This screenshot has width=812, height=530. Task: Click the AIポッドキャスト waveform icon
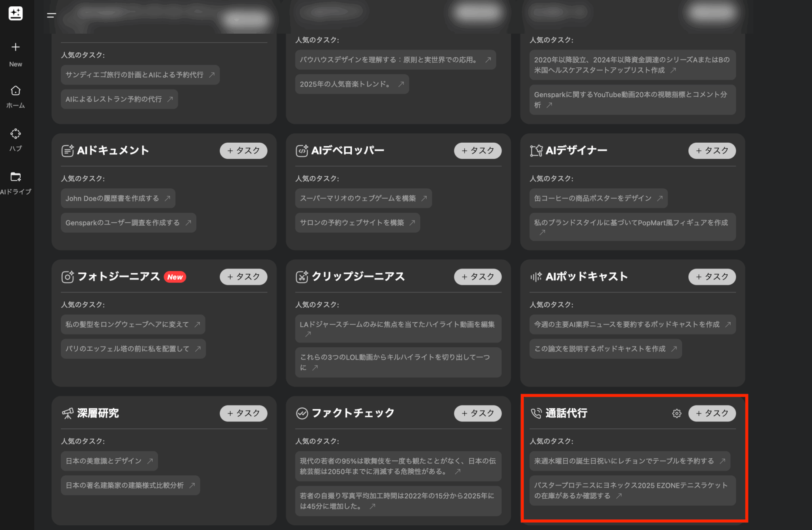(x=536, y=277)
